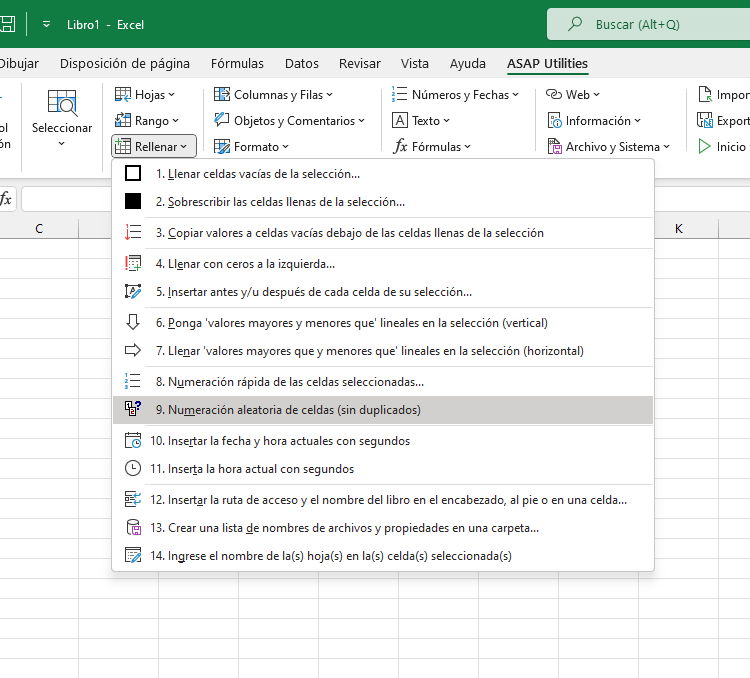
Task: Expand the Seleccionar chevron
Action: point(61,144)
